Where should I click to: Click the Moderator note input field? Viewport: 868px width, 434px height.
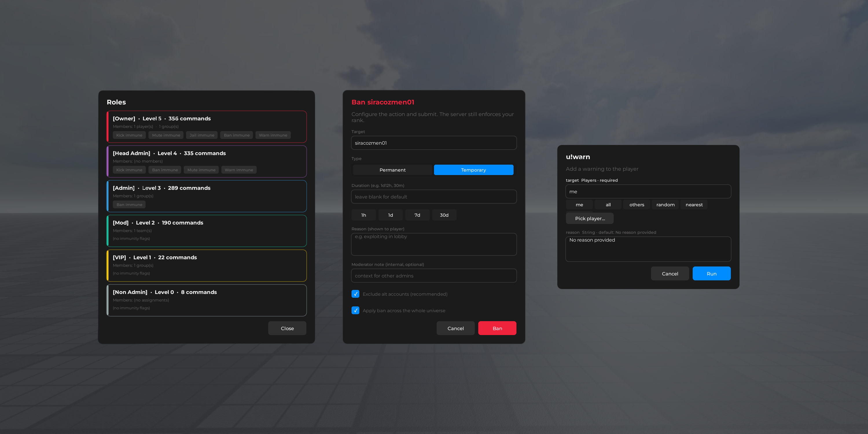click(x=434, y=276)
